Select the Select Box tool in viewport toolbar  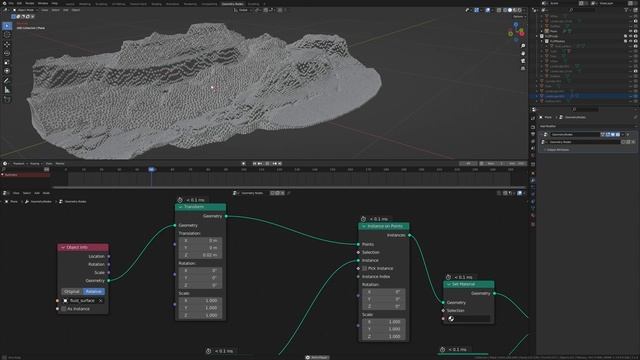point(7,26)
